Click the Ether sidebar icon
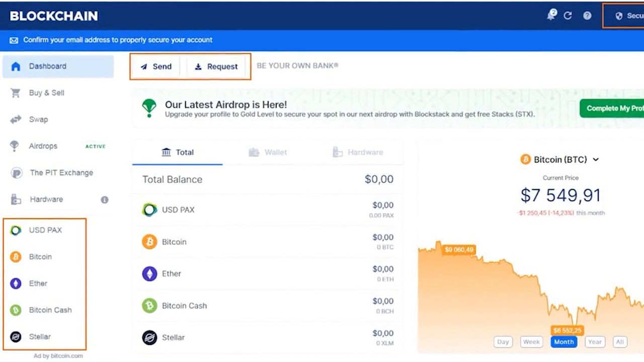 [16, 284]
